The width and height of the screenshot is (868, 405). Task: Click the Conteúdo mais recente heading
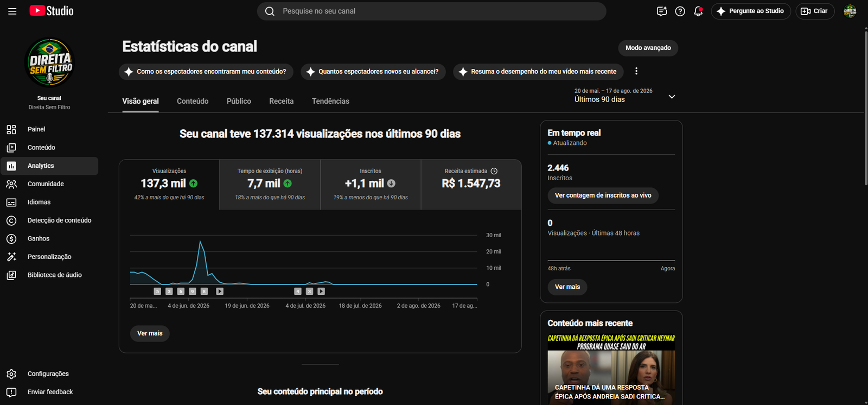[590, 323]
